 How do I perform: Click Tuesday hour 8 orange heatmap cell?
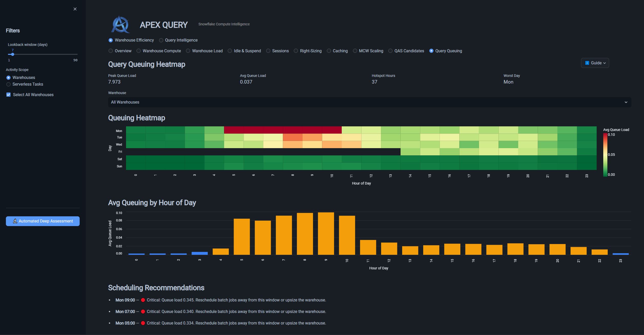point(293,137)
